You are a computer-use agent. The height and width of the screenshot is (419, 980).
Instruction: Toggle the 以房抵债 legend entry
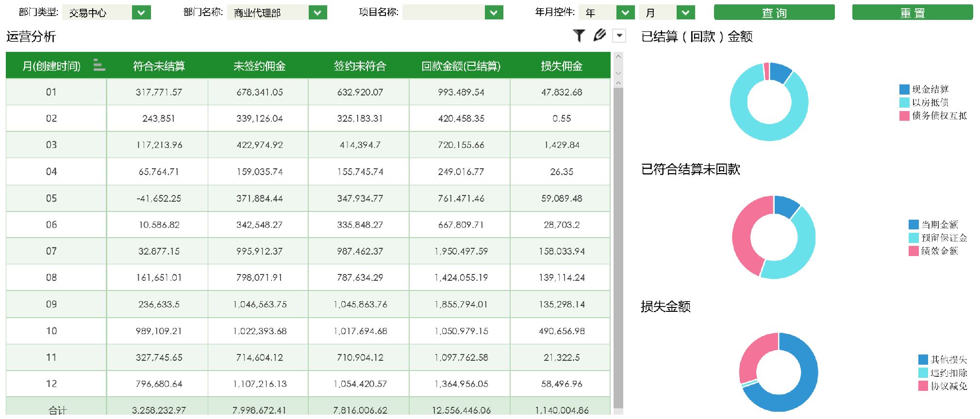pyautogui.click(x=930, y=102)
